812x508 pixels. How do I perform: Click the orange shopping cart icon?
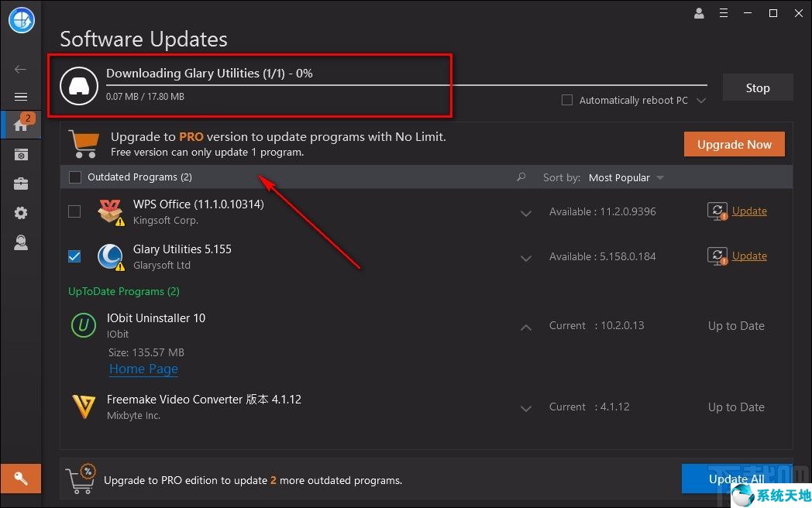point(84,143)
